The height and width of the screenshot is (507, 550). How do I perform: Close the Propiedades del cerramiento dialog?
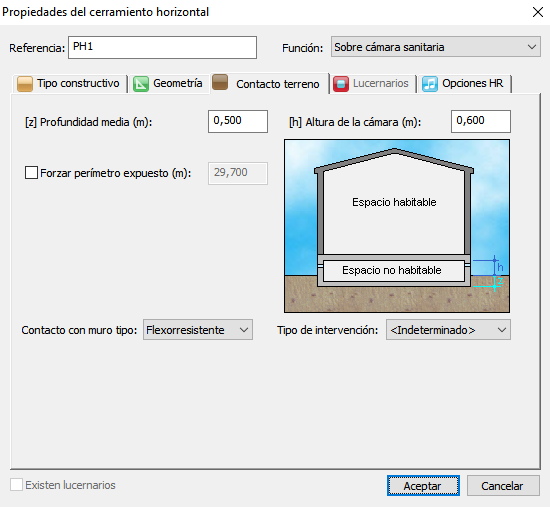click(x=537, y=12)
